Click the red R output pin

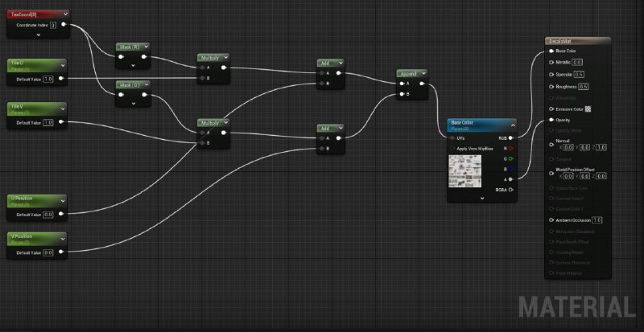pos(510,148)
